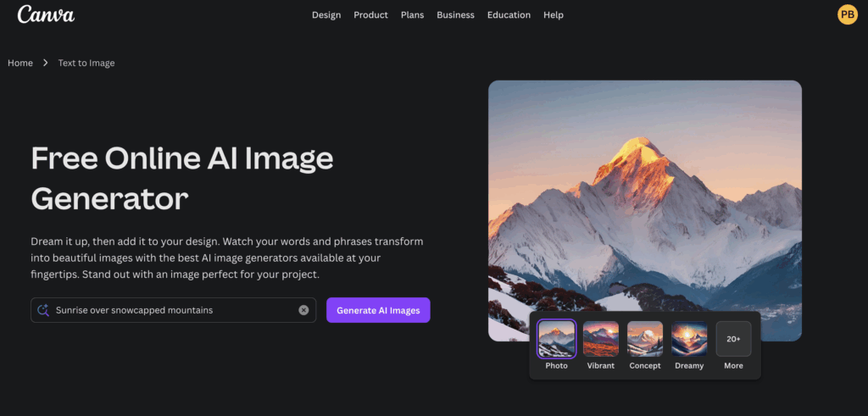Click the Generate AI Images button
The height and width of the screenshot is (416, 868).
[378, 310]
